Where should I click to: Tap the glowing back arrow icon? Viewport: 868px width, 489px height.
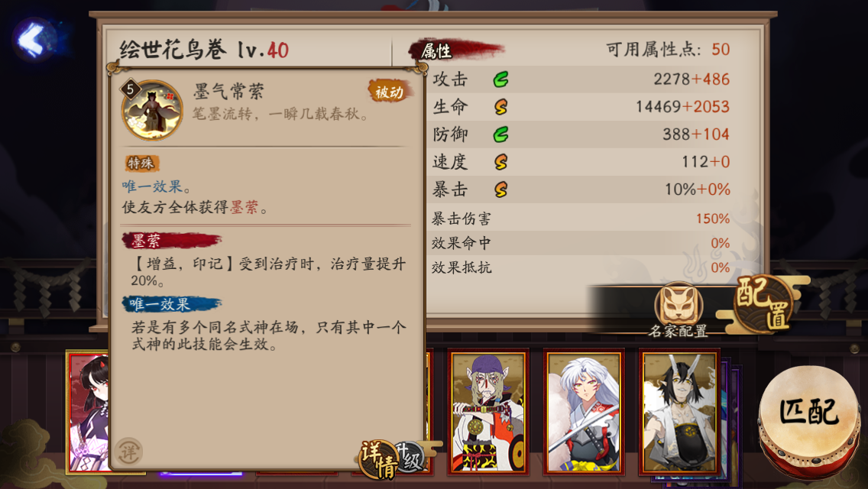pos(34,39)
